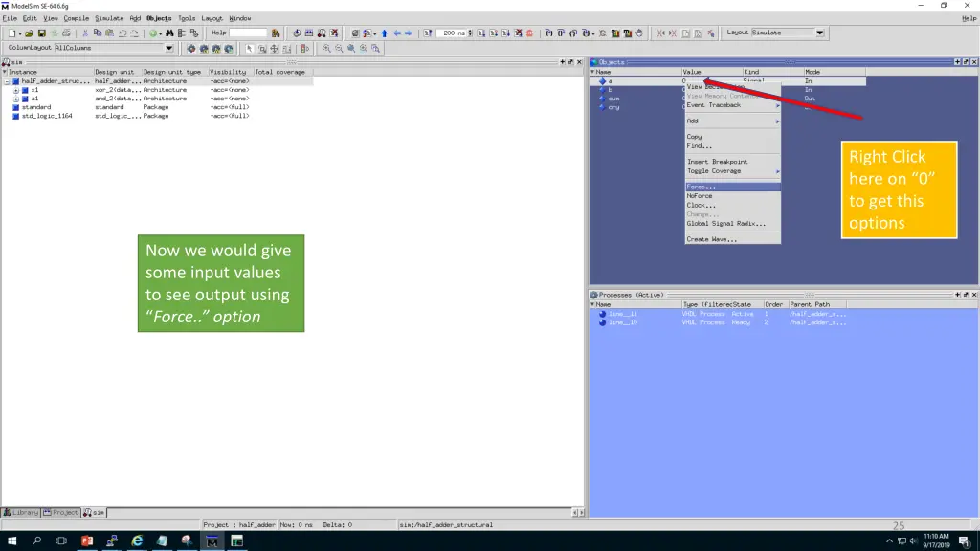Click the Save (floppy disk) toolbar icon
Viewport: 980px width, 551px height.
click(x=42, y=33)
